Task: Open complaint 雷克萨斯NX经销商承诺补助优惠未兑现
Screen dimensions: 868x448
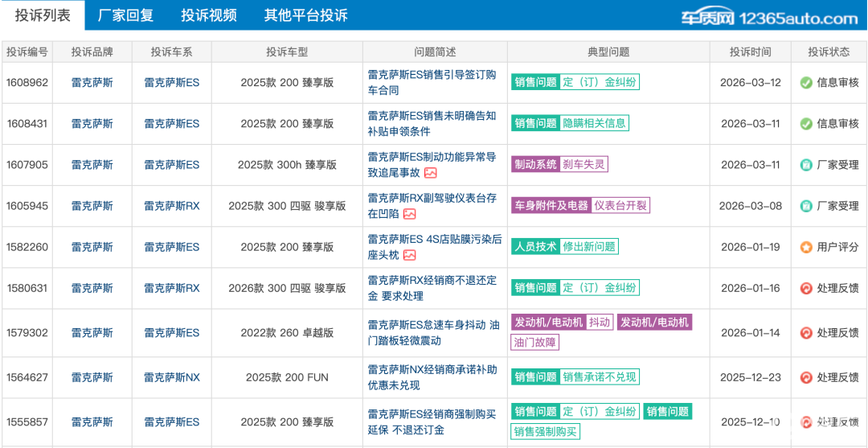Action: (x=432, y=377)
